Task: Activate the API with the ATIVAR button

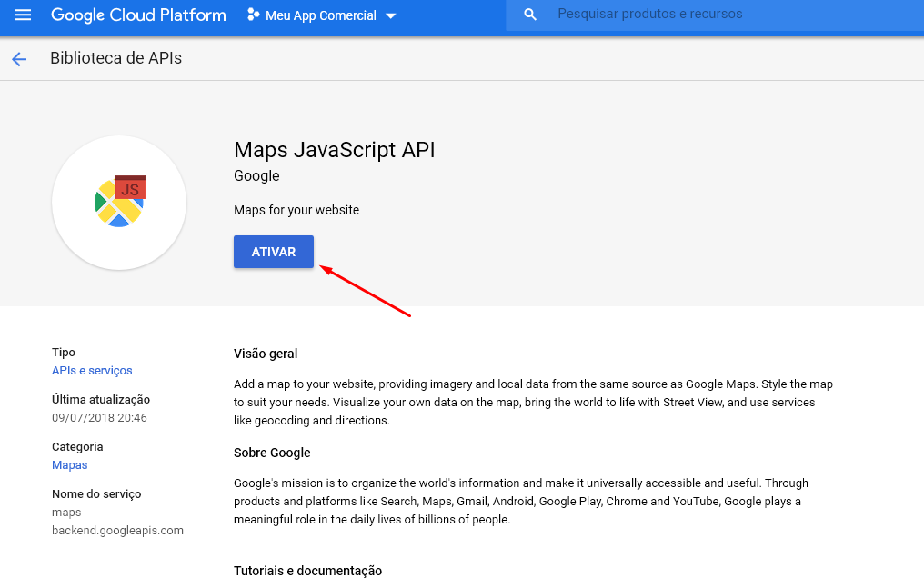Action: (274, 252)
